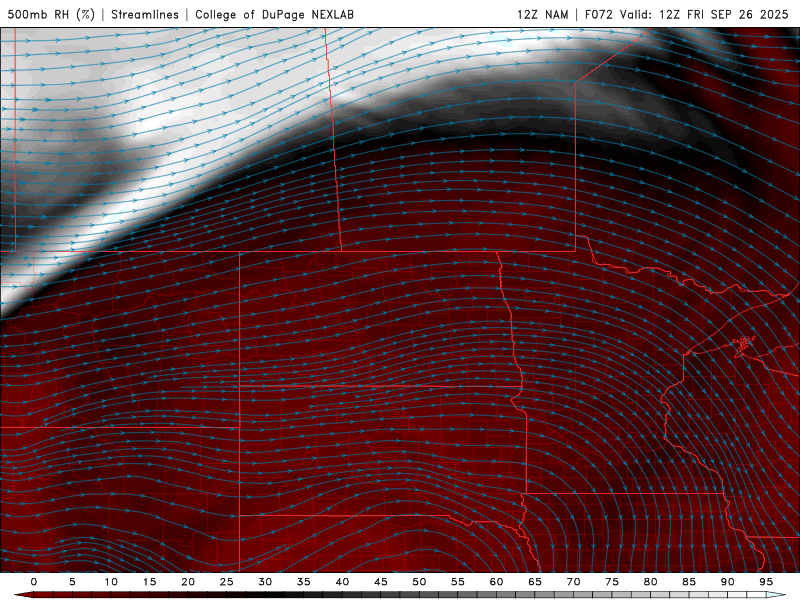Image resolution: width=800 pixels, height=600 pixels.
Task: Click the colorbar label '50'
Action: (419, 582)
